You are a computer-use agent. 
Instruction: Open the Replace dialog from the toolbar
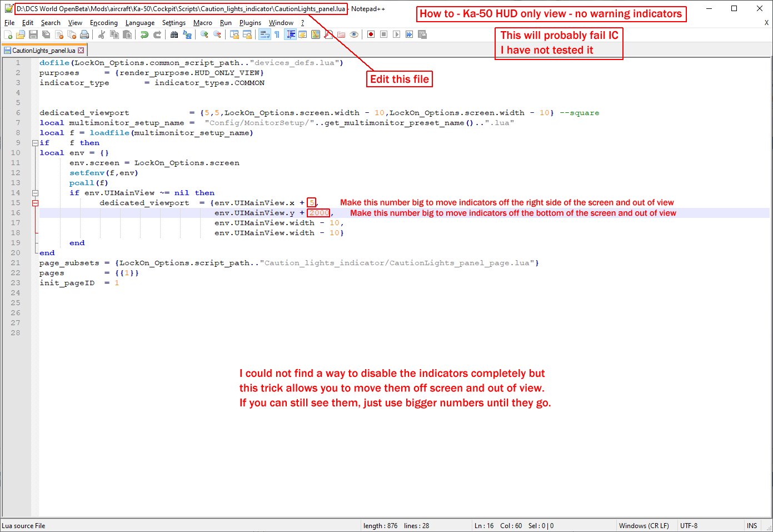tap(187, 34)
